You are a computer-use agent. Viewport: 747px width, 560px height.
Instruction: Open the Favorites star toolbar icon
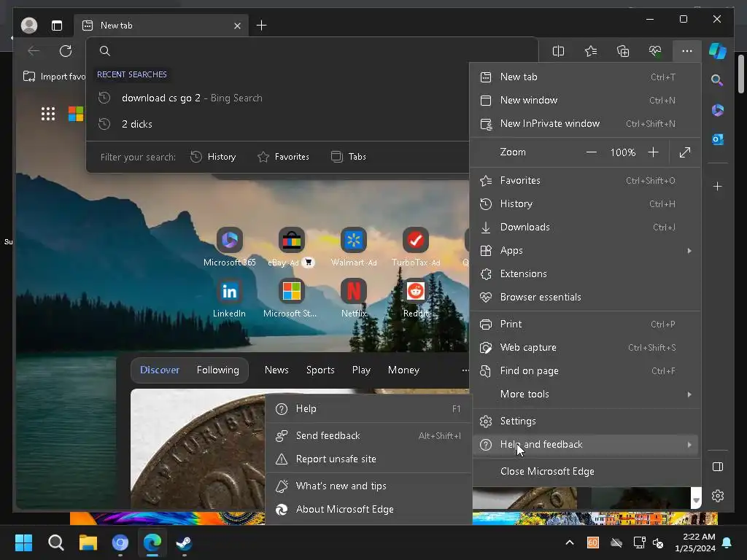(591, 51)
